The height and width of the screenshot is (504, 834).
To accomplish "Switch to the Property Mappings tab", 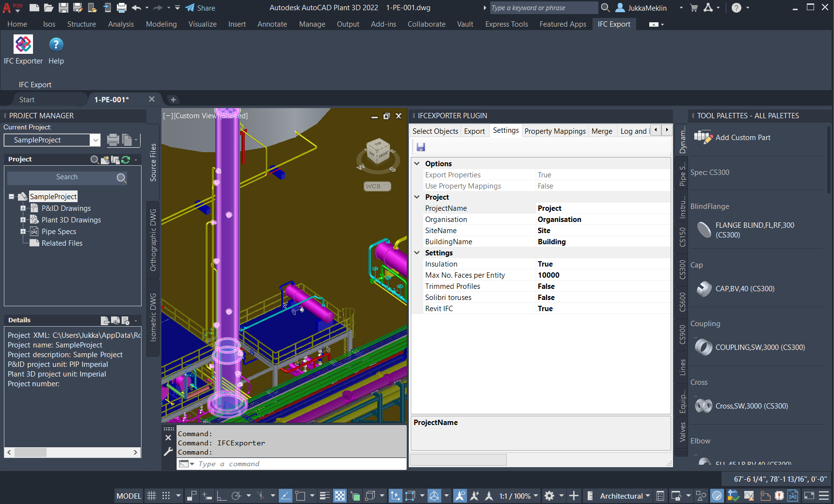I will 555,131.
